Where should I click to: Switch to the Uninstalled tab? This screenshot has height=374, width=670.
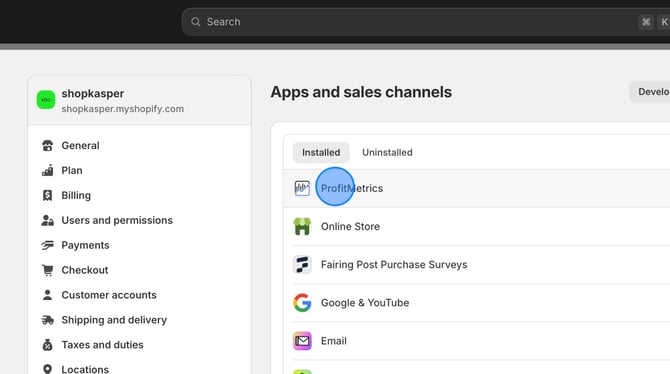tap(387, 153)
